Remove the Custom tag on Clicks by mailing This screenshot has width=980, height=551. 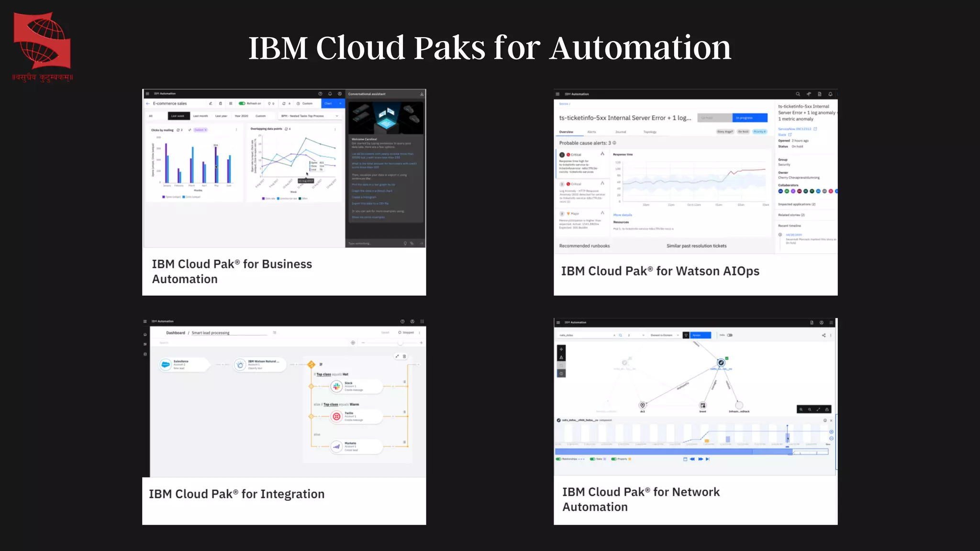(x=206, y=130)
